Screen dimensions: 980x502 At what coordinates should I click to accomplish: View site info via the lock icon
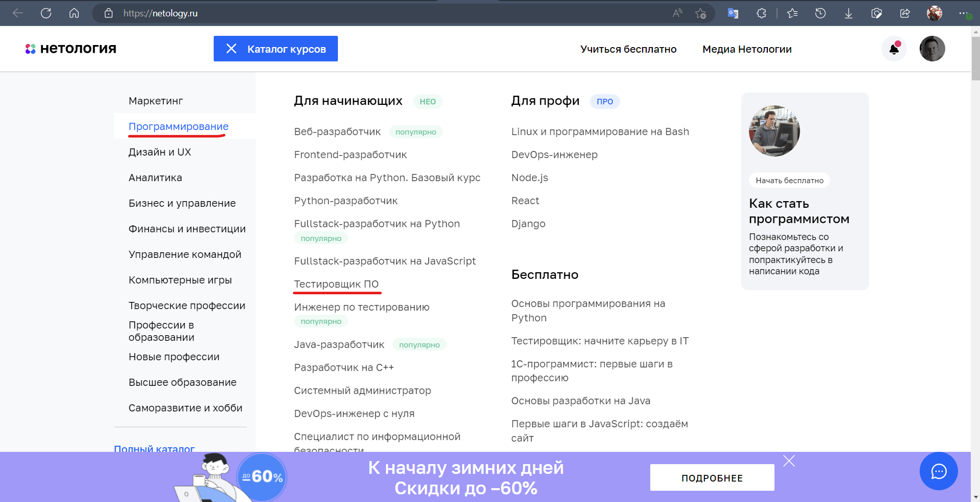tap(108, 13)
